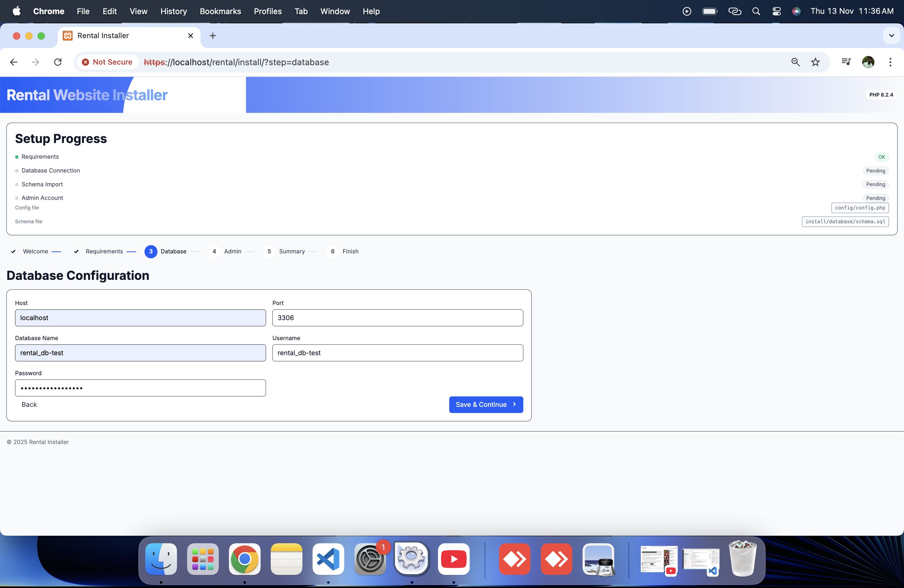
Task: Click the back navigation arrow in Chrome
Action: coord(14,62)
